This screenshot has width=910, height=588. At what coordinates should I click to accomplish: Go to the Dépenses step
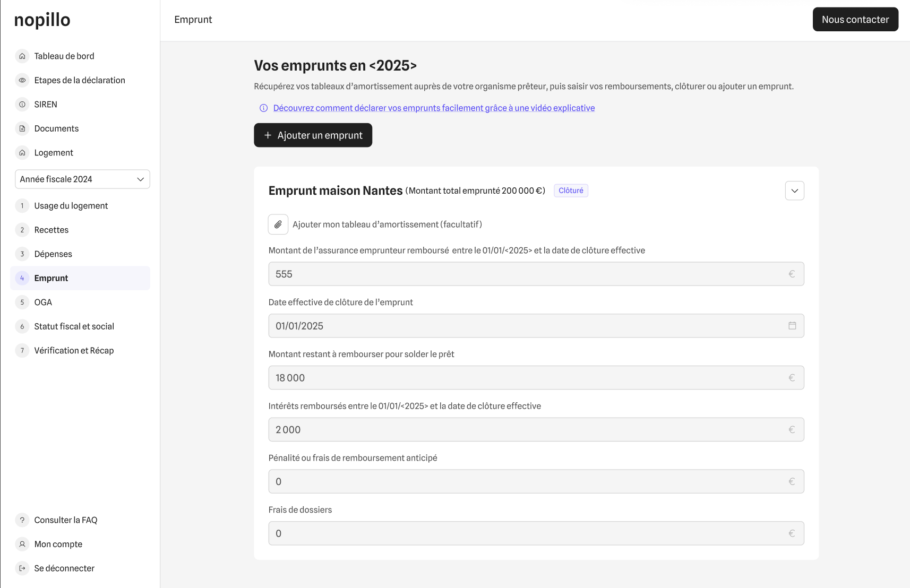pos(53,254)
